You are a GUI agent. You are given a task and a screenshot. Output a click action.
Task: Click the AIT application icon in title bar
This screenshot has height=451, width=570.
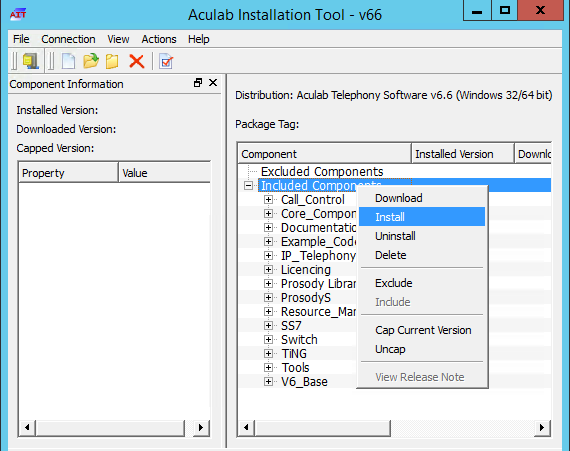(18, 15)
